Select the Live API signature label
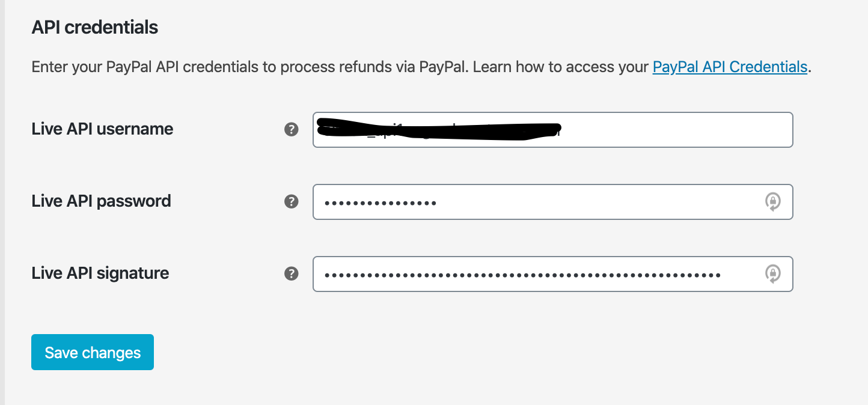 (x=100, y=273)
